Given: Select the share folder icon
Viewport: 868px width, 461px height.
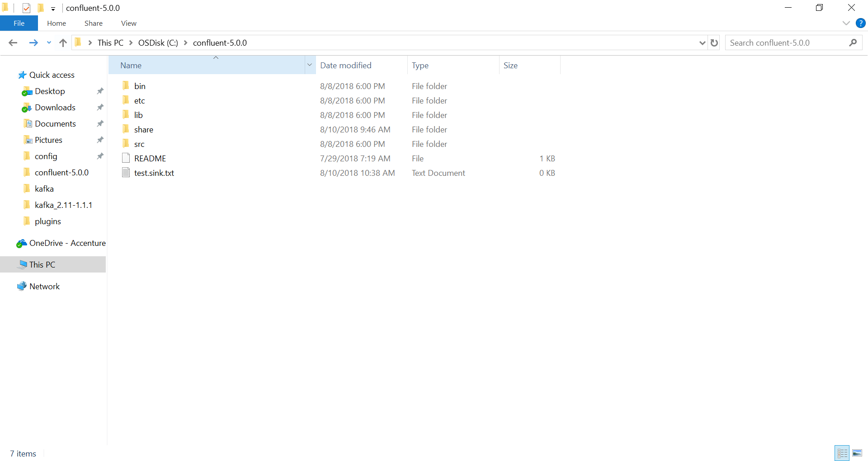Looking at the screenshot, I should click(x=126, y=129).
